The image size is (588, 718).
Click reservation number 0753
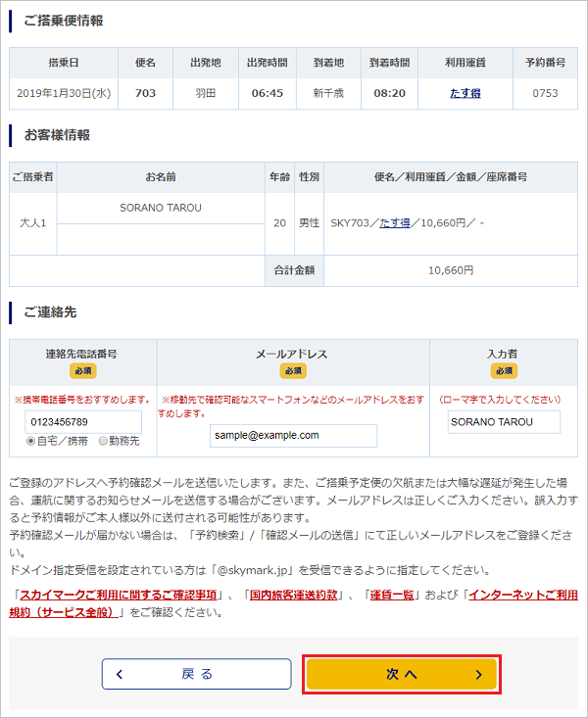click(545, 94)
